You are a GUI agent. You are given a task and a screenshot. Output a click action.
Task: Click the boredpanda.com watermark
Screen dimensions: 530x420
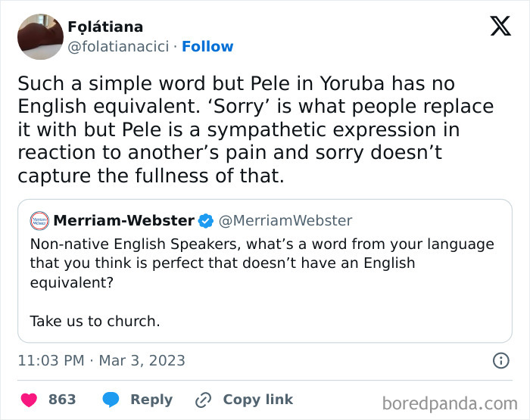(450, 403)
